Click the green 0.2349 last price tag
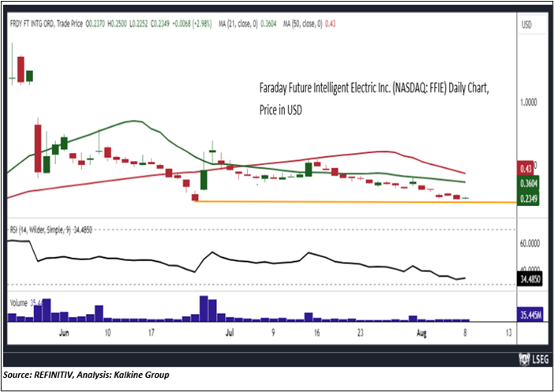Image resolution: width=554 pixels, height=392 pixels. coord(528,200)
